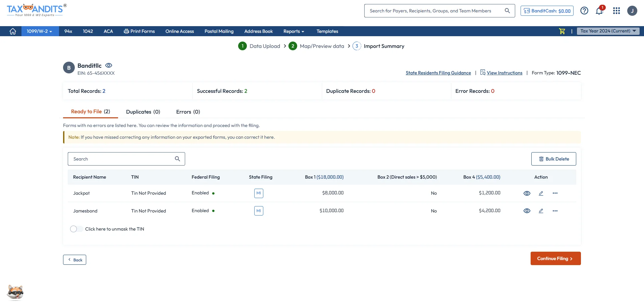Open the help question mark icon

[x=584, y=11]
